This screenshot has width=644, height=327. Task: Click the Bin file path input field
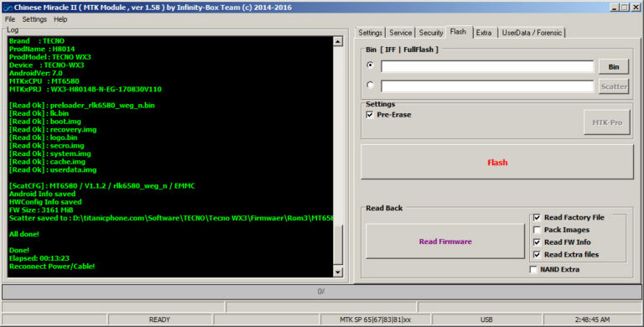[x=487, y=66]
